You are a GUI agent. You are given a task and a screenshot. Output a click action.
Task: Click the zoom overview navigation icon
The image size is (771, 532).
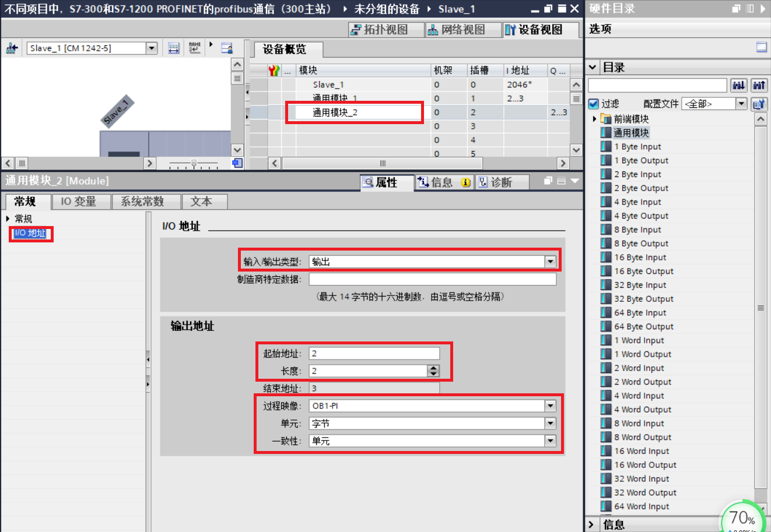(237, 163)
